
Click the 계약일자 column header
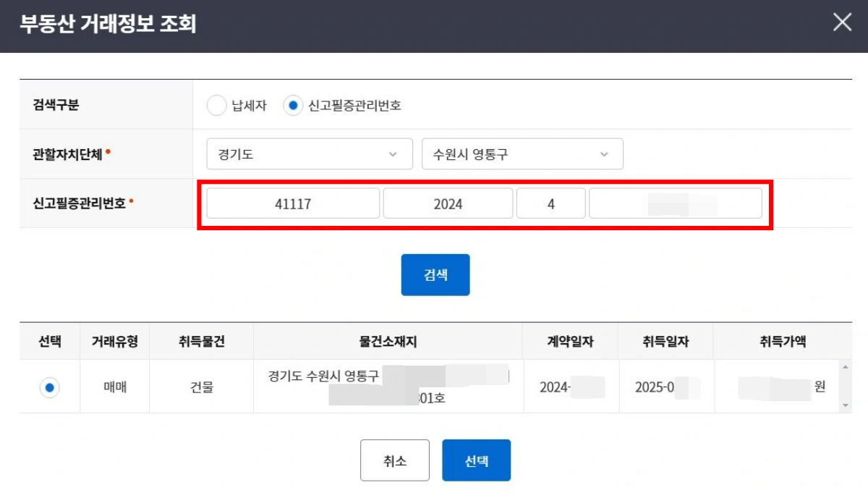click(571, 340)
